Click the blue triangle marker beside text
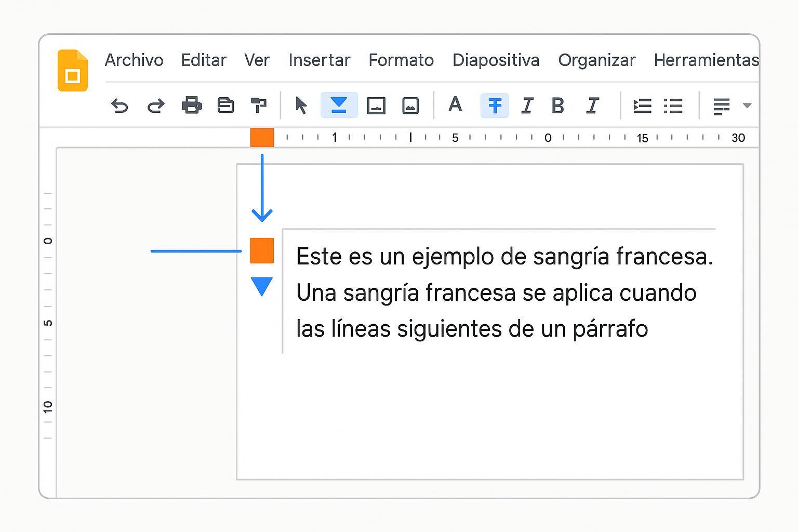This screenshot has width=798, height=532. pyautogui.click(x=262, y=286)
